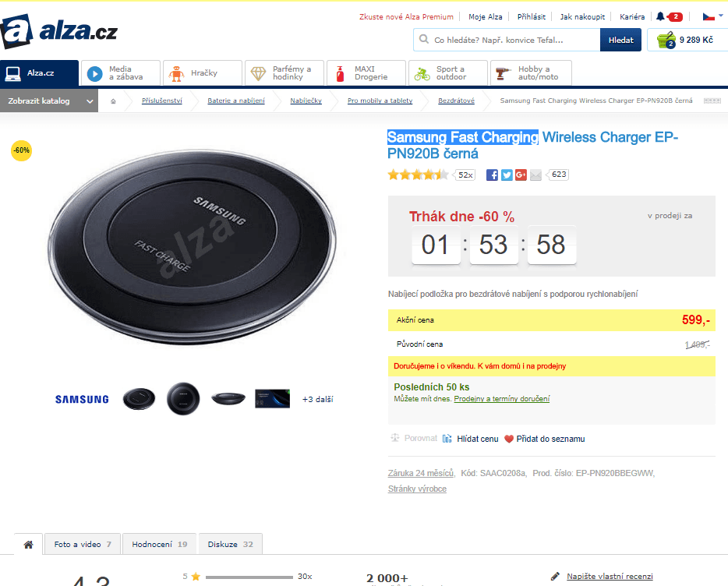Click the 623 share count
This screenshot has width=728, height=586.
pyautogui.click(x=559, y=175)
